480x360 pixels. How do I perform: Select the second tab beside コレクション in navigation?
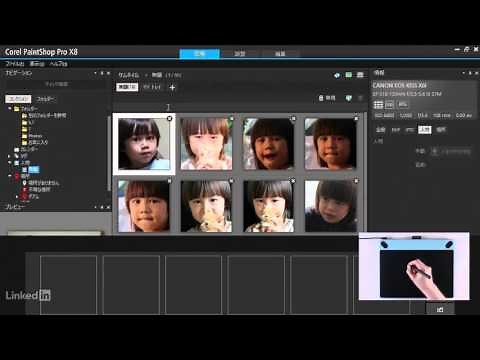click(x=46, y=99)
